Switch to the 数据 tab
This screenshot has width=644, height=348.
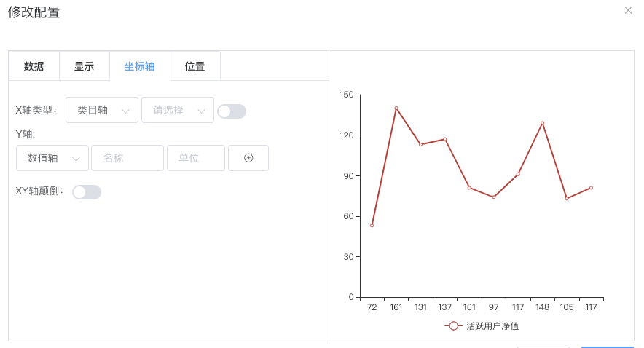click(34, 66)
